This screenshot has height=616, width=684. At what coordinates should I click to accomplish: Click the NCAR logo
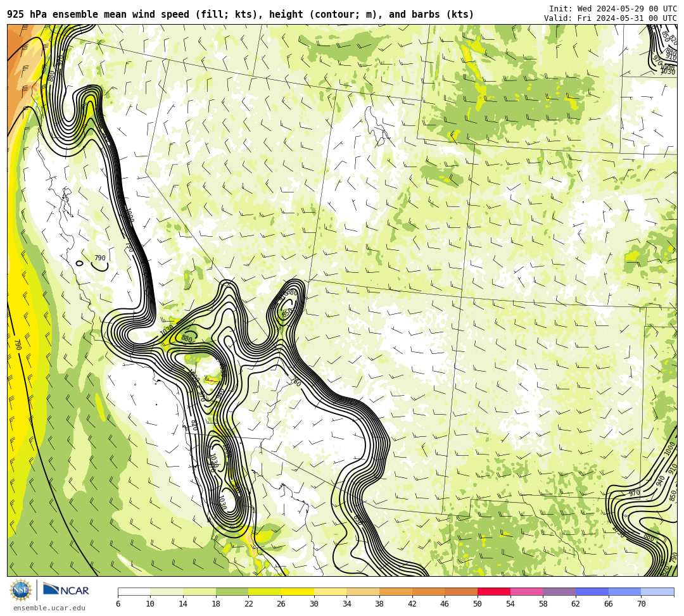pos(66,589)
